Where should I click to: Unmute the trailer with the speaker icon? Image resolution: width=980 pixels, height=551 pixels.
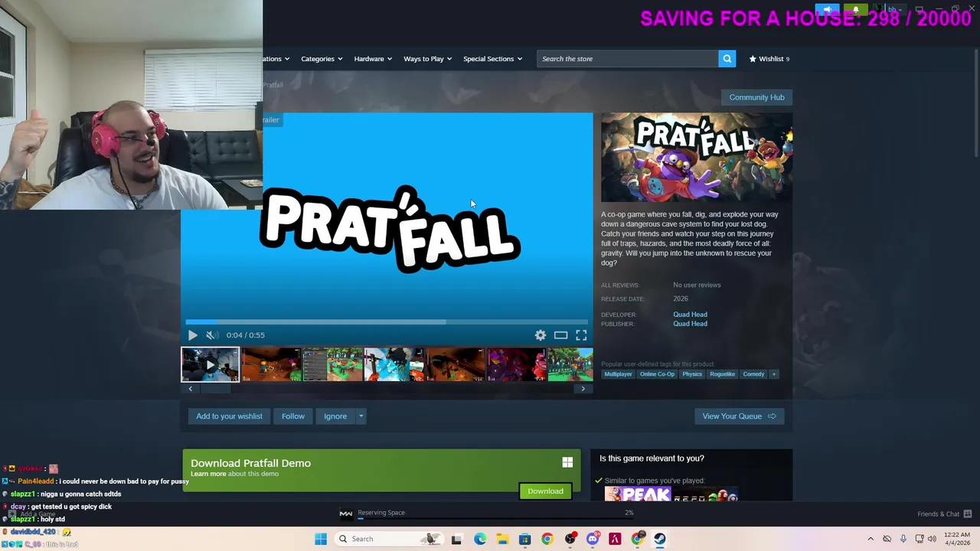[x=211, y=335]
